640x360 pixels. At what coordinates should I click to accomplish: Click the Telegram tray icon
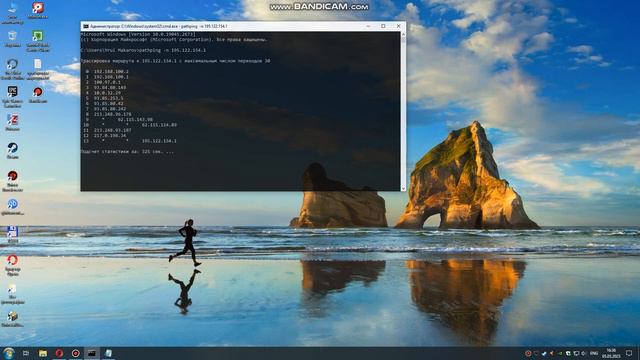tap(544, 353)
